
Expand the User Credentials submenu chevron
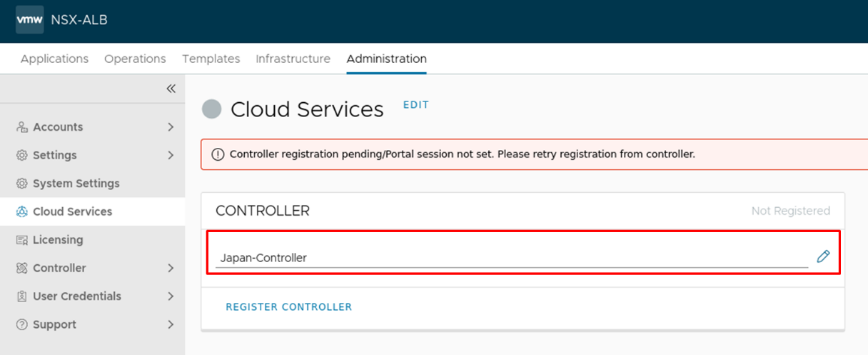point(171,296)
